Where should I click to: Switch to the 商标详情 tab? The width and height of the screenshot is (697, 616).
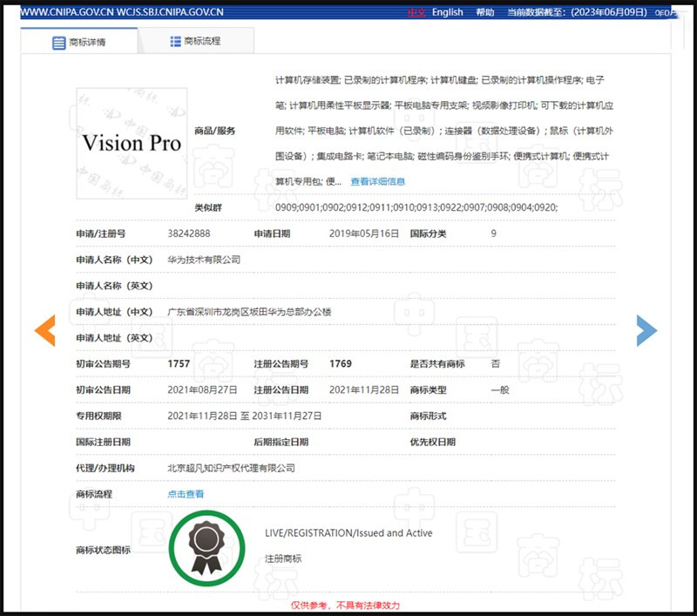pyautogui.click(x=87, y=39)
